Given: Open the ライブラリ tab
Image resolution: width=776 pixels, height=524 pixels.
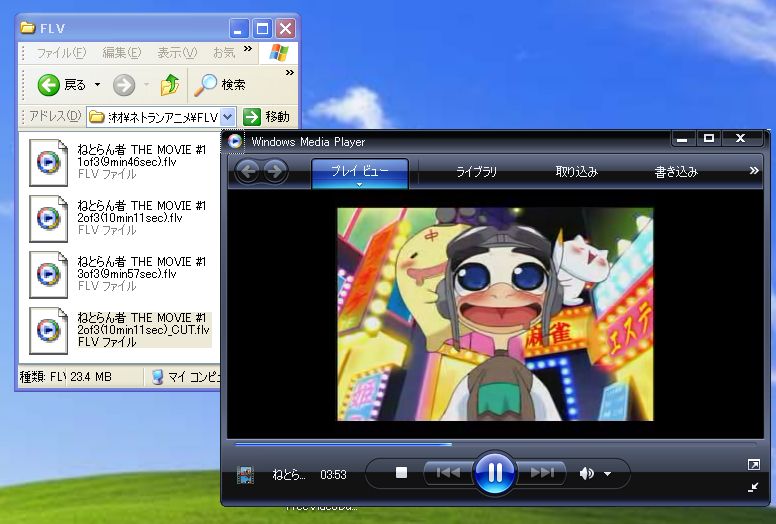Looking at the screenshot, I should 476,172.
